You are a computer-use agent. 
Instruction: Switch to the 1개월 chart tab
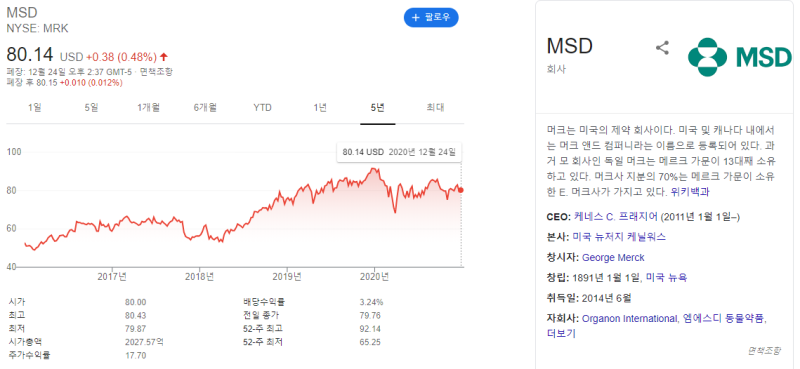click(x=148, y=108)
